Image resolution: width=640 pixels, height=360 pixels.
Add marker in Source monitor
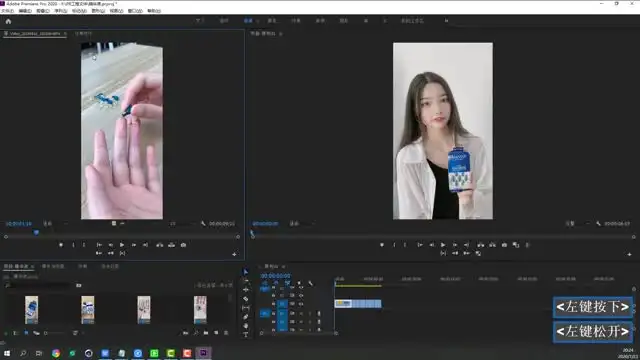(x=61, y=245)
